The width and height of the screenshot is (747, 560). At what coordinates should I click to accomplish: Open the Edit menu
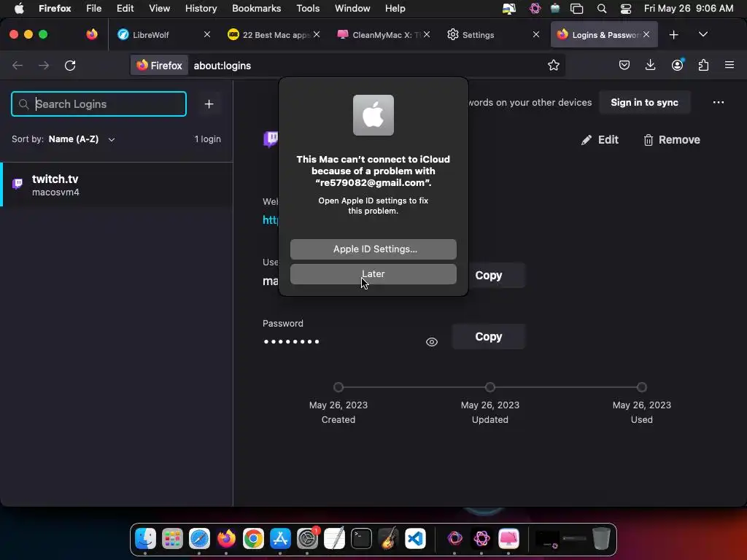125,9
